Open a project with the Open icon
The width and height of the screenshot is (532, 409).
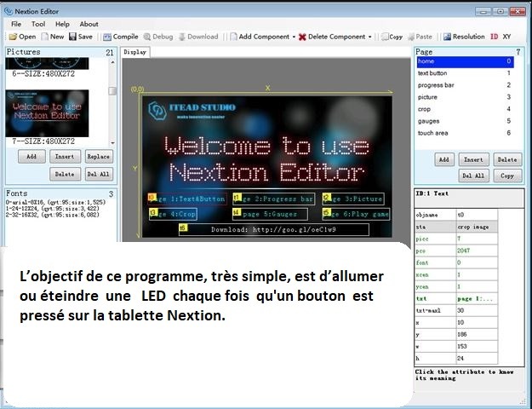point(14,37)
